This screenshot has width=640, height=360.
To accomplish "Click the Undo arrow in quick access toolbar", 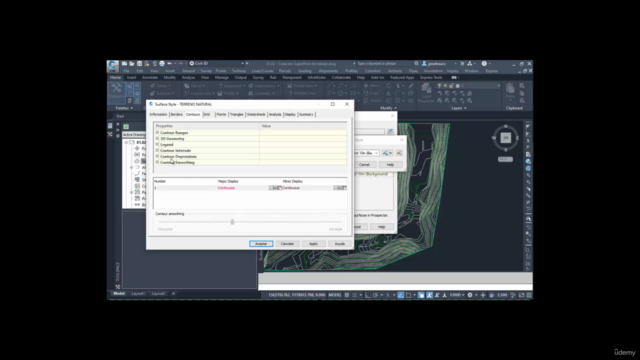I will 169,64.
